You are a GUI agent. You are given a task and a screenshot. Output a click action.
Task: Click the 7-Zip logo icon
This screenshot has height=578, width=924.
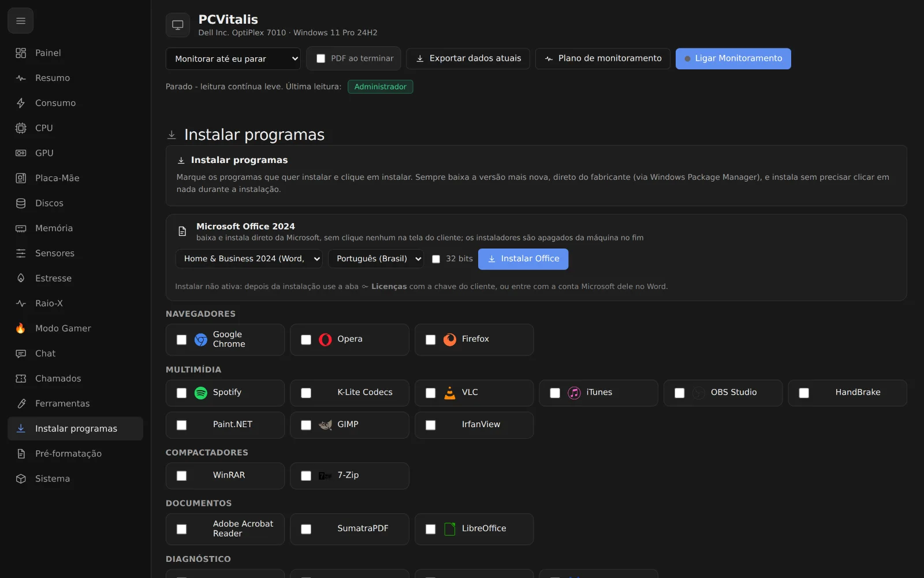point(325,476)
